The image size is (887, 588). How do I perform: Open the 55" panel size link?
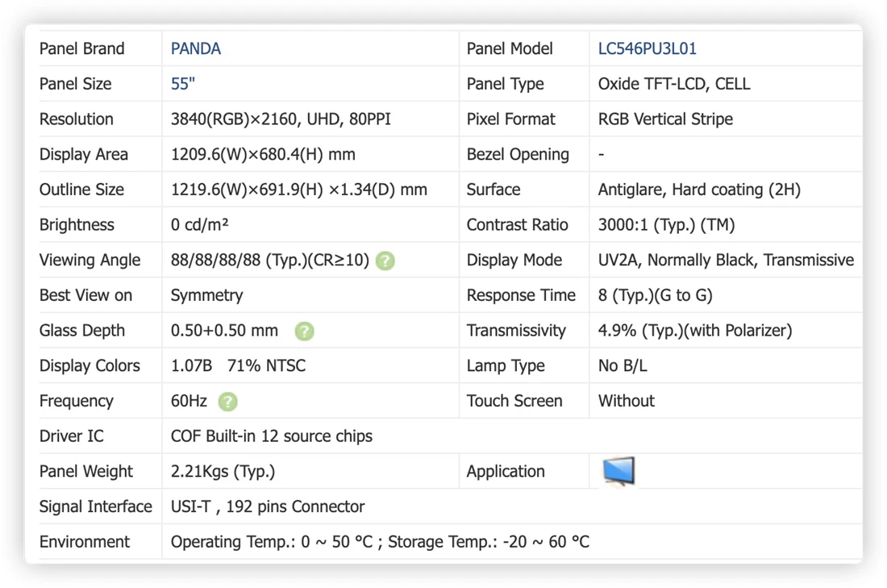tap(183, 84)
